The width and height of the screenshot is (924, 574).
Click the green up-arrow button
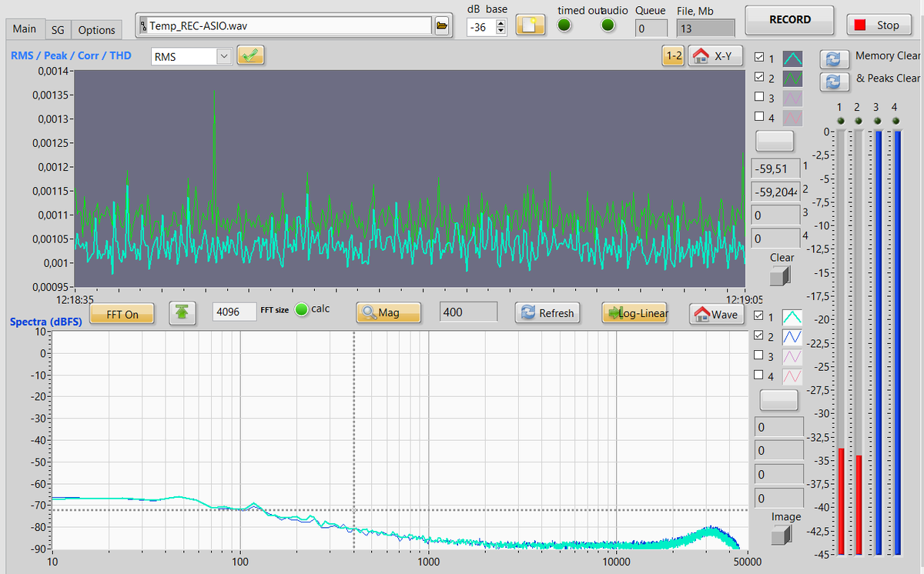(182, 312)
